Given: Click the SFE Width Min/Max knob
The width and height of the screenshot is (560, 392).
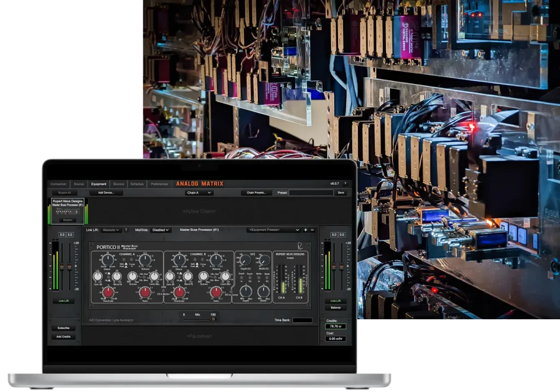Looking at the screenshot, I should coord(264,291).
